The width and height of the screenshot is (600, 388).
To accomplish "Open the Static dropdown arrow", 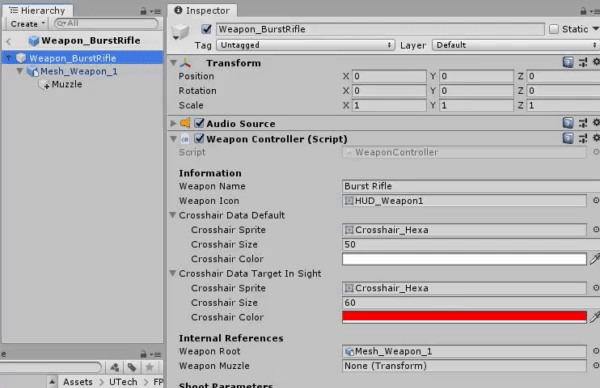I will (x=595, y=29).
